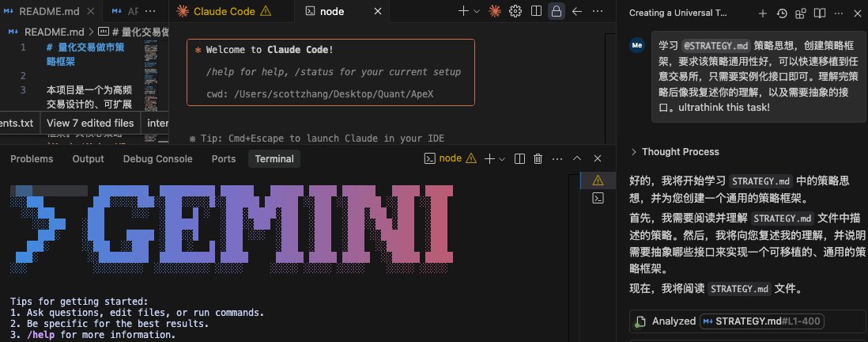Delete terminal using the trash icon
The width and height of the screenshot is (868, 342).
coord(538,158)
